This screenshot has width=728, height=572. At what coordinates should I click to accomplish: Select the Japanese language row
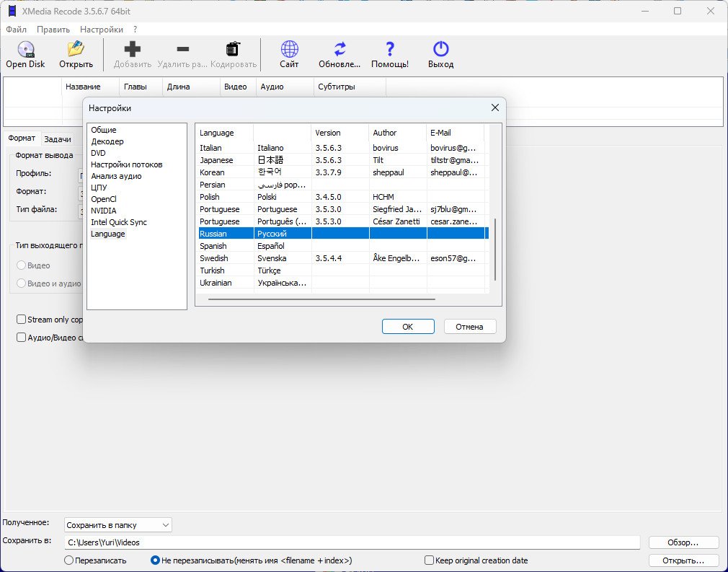coord(342,160)
